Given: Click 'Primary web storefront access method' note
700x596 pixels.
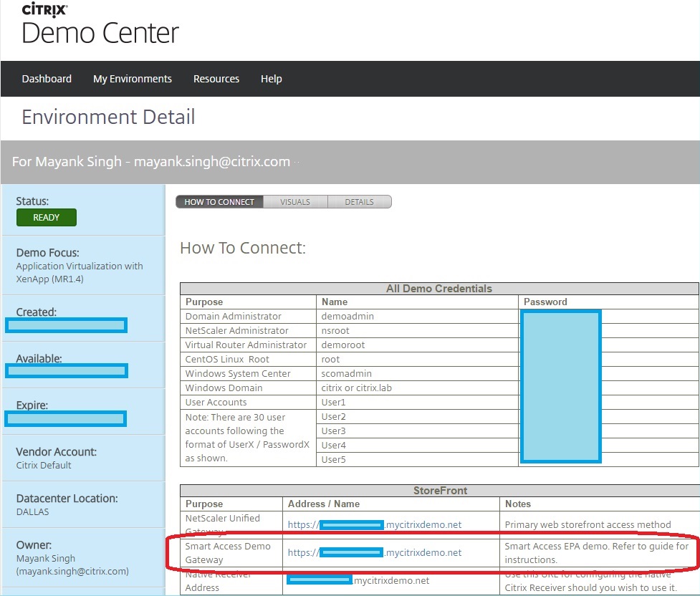Looking at the screenshot, I should click(x=588, y=524).
